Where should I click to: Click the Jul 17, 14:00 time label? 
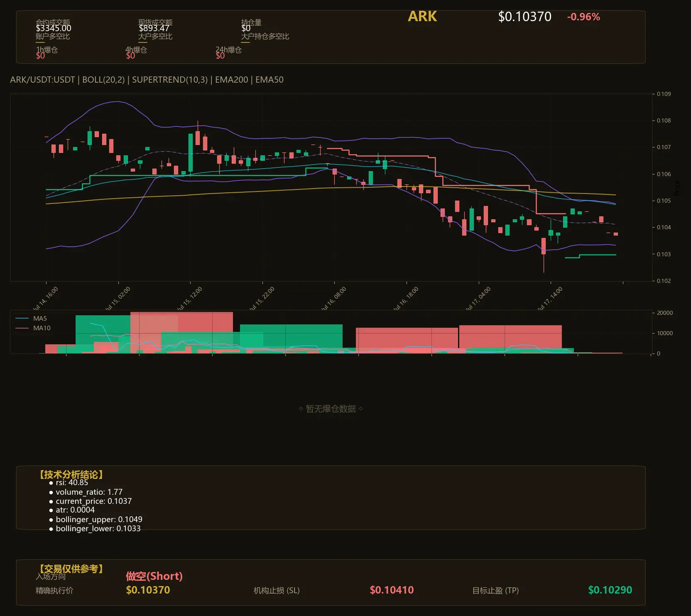coord(550,299)
